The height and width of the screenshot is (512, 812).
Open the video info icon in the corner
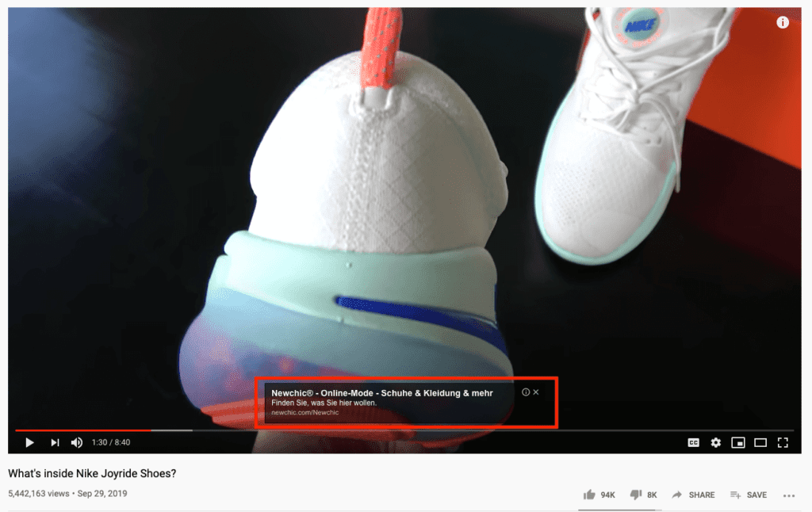(x=782, y=22)
